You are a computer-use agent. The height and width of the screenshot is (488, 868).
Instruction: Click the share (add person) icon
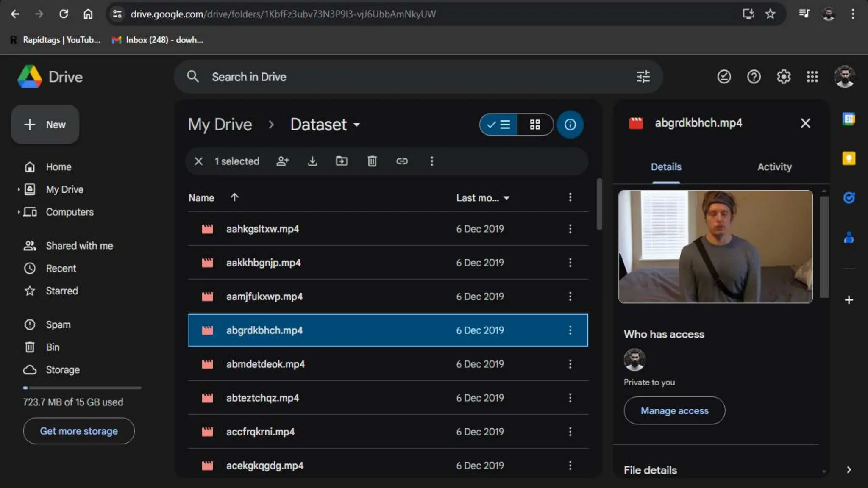[283, 161]
